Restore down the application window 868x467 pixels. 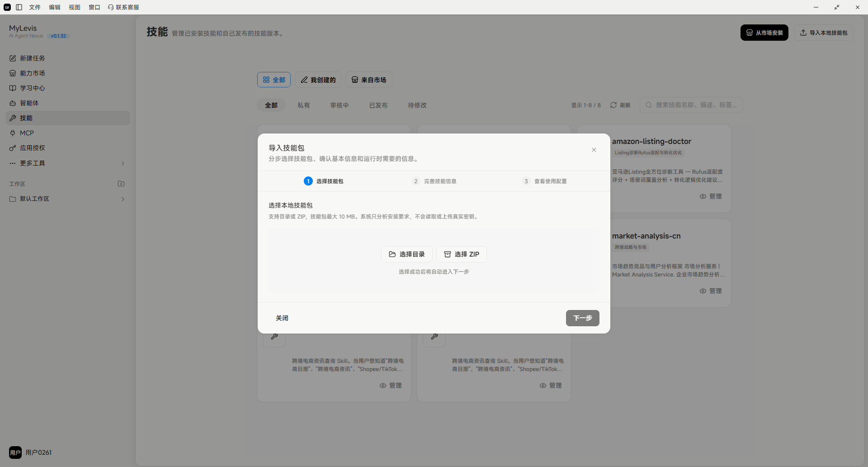pos(837,7)
